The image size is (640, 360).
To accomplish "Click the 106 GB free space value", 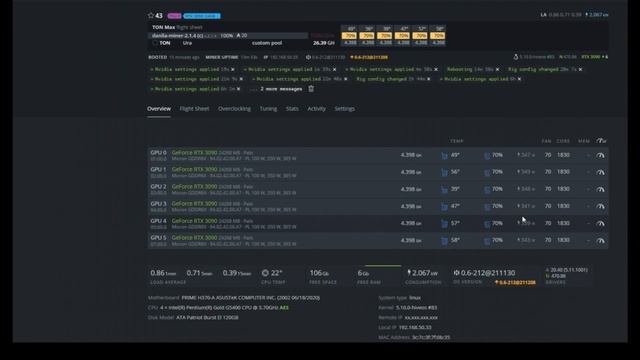I will click(319, 273).
